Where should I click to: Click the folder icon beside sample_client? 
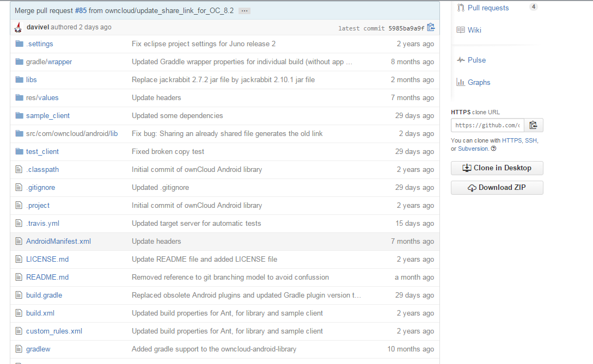19,116
